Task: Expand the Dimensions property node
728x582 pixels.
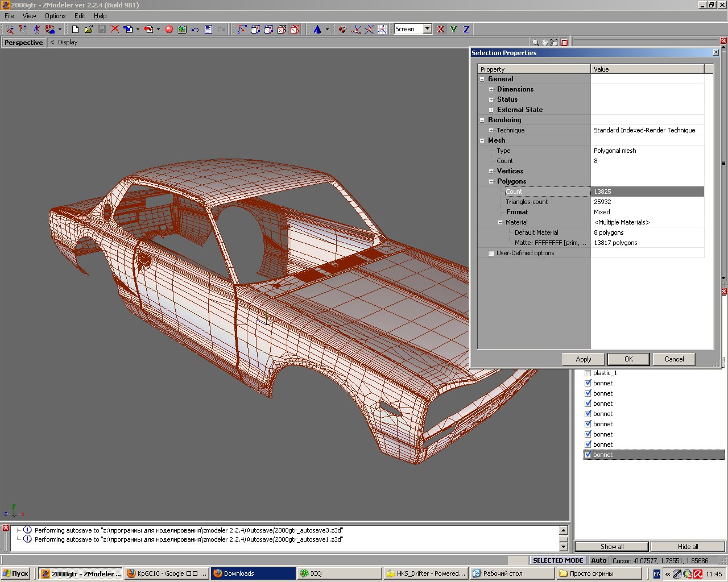Action: [491, 89]
